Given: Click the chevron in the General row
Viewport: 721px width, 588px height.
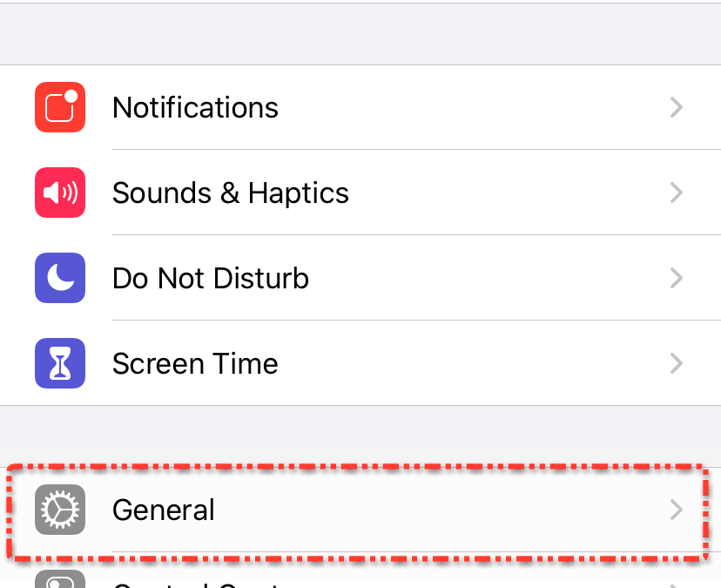Looking at the screenshot, I should coord(676,510).
